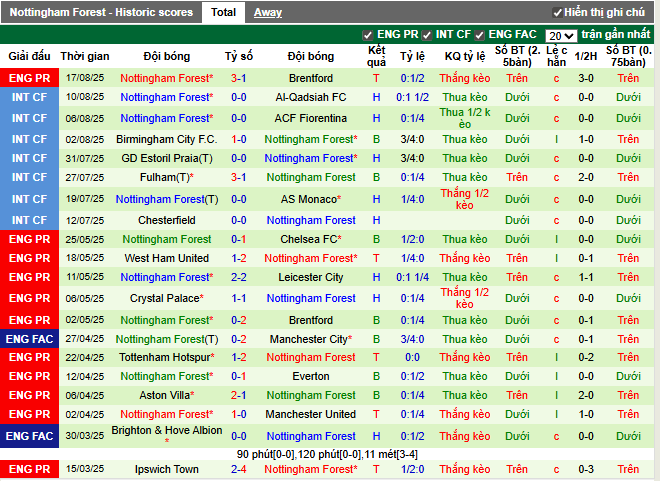
Task: Click the Manchester City team name
Action: coord(311,339)
